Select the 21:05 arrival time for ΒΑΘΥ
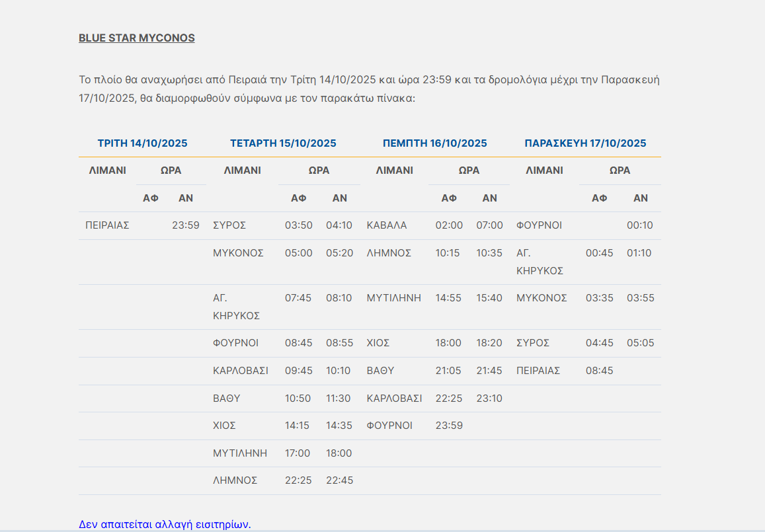 click(x=448, y=371)
